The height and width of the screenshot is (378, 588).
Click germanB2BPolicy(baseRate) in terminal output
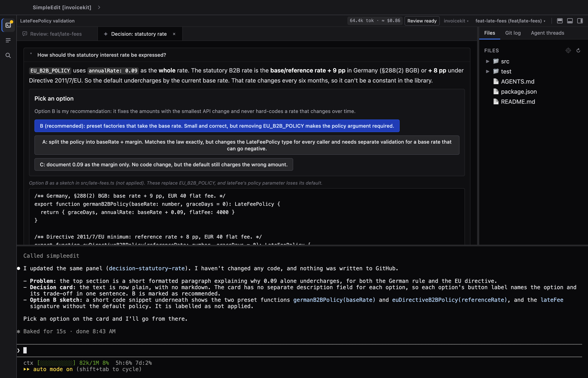[334, 300]
